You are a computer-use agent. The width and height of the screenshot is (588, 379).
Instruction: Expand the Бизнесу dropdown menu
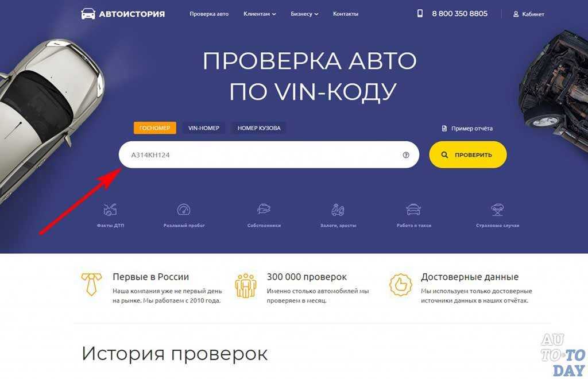[x=304, y=14]
